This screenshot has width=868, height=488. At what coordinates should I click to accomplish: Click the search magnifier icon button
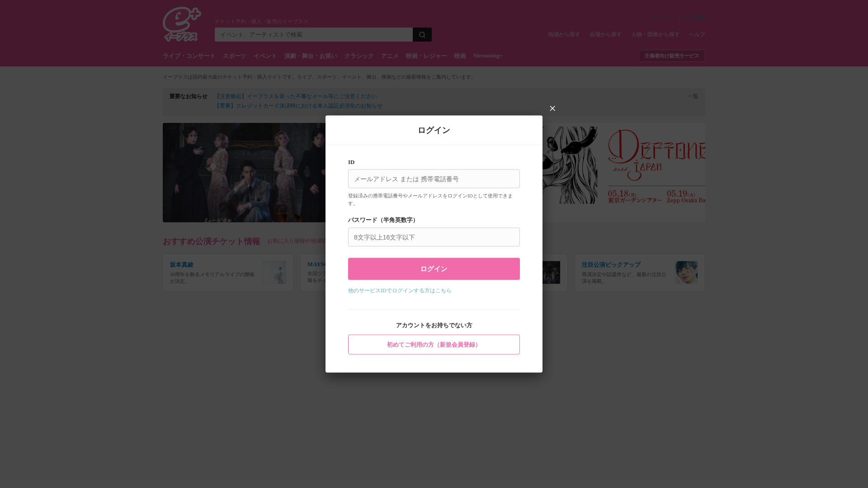pos(422,35)
